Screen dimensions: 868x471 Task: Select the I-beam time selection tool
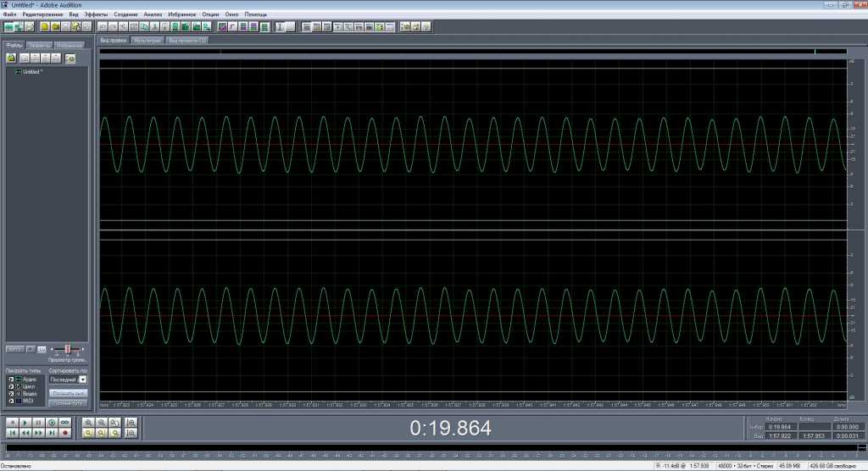(280, 26)
